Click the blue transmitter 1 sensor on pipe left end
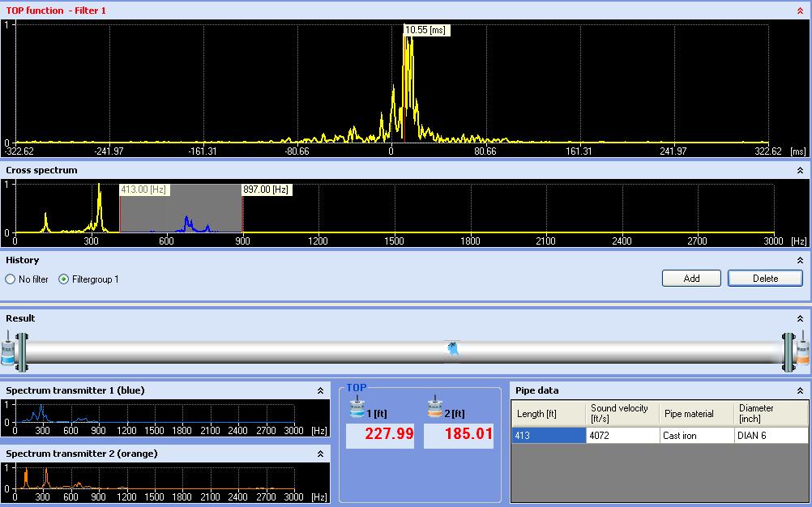This screenshot has height=507, width=812. tap(9, 351)
